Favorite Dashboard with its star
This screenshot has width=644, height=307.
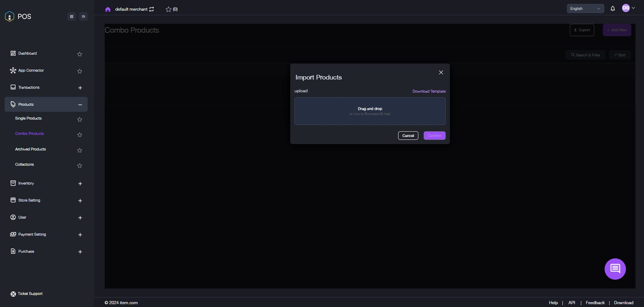(x=79, y=54)
